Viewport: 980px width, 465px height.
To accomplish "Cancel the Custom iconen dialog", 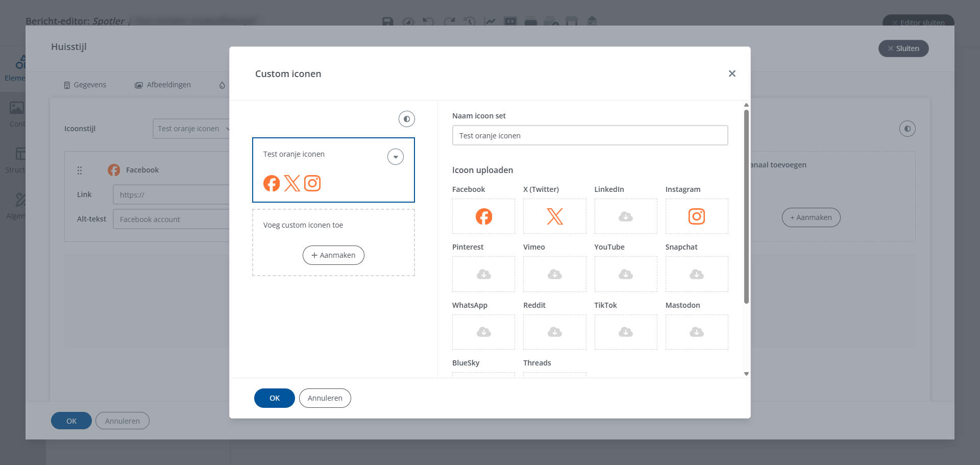I will [x=325, y=398].
